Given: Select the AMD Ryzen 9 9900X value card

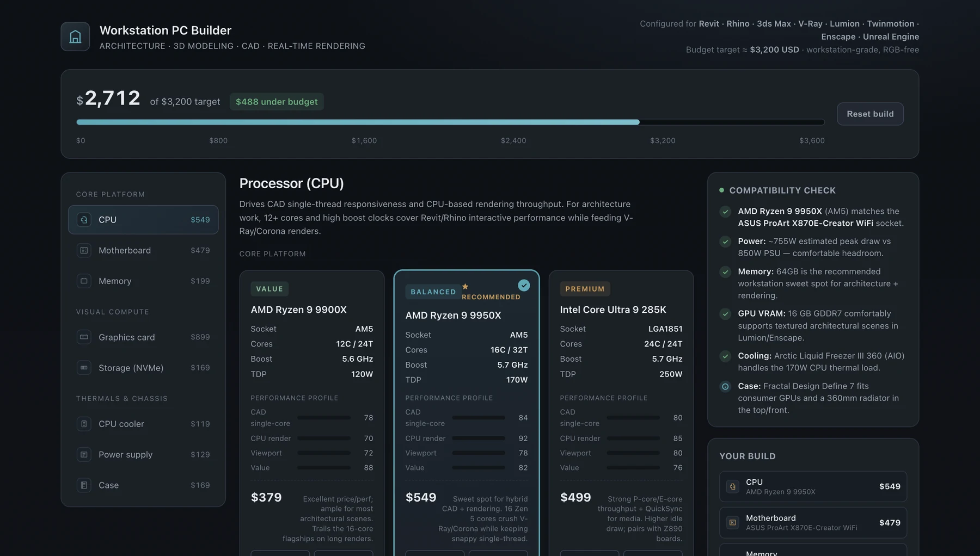Looking at the screenshot, I should click(312, 413).
